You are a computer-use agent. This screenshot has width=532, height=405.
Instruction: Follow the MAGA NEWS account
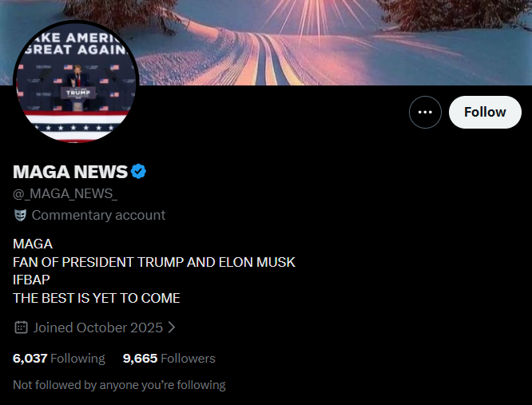point(485,113)
